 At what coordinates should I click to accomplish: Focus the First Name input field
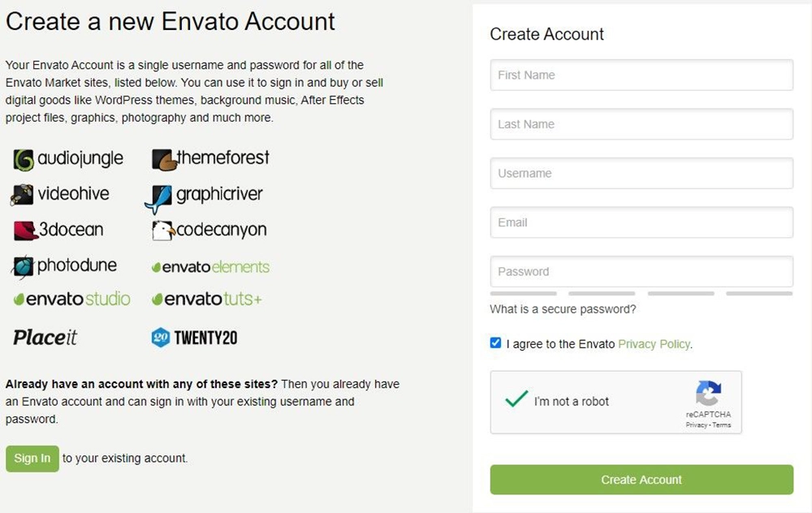click(641, 75)
